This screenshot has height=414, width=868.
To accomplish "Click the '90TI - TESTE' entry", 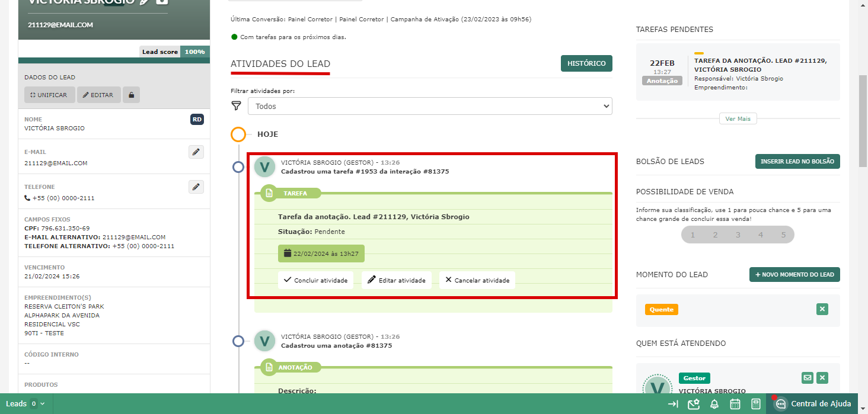I will tap(44, 333).
